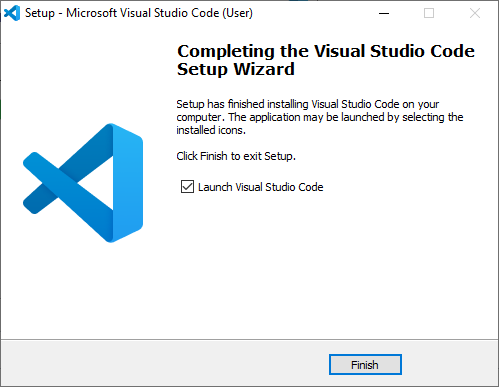Close the Setup window with the X

475,13
